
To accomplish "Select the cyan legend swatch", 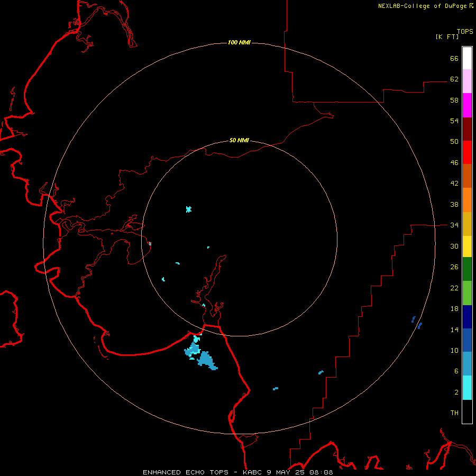I will [467, 388].
